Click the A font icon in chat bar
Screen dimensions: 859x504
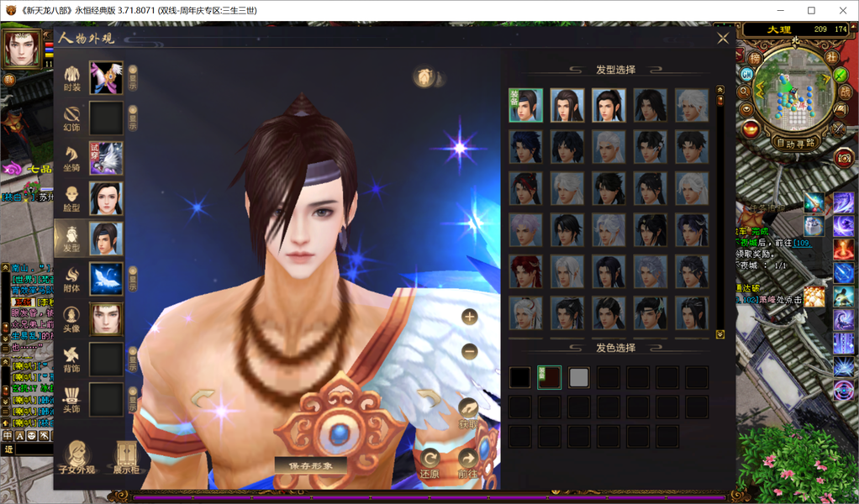click(19, 436)
